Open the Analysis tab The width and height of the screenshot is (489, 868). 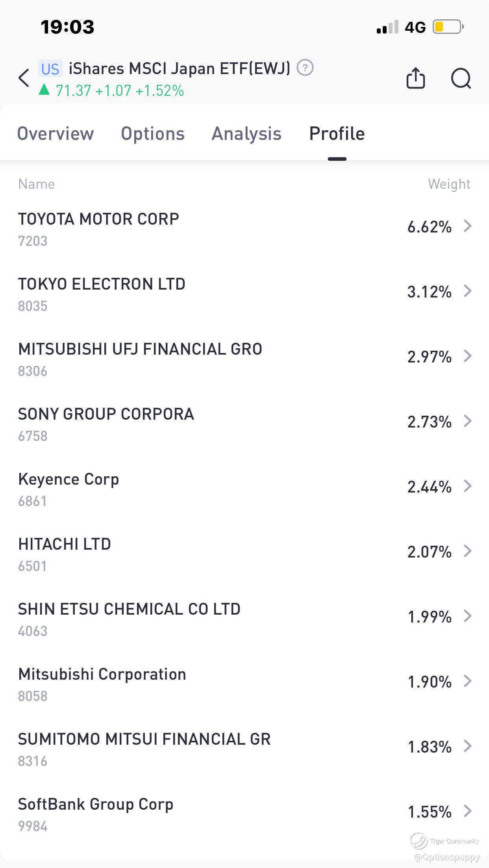click(246, 134)
